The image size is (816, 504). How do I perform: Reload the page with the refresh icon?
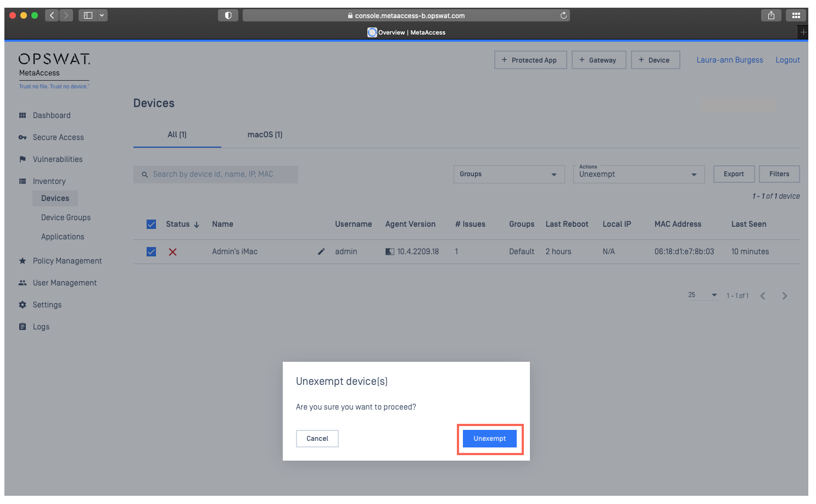563,15
